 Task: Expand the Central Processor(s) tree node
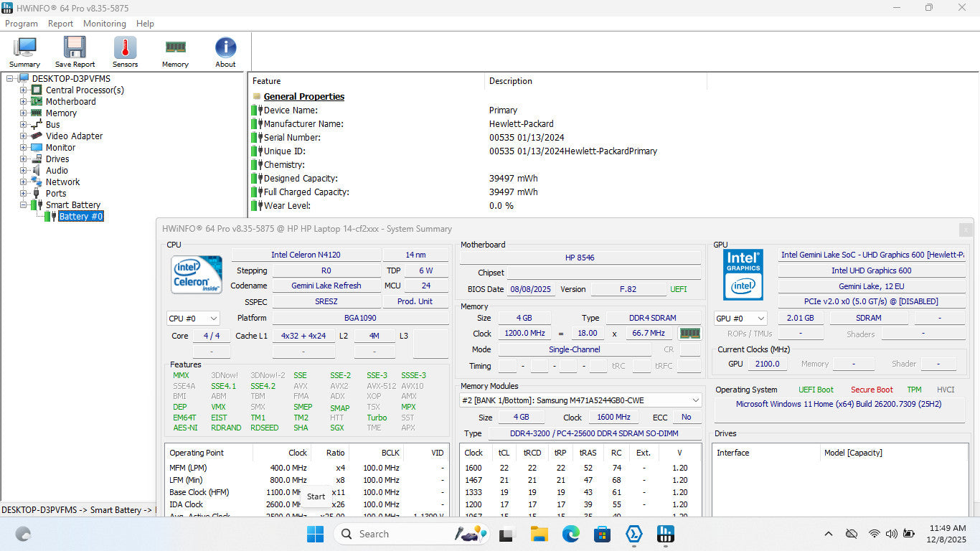coord(24,90)
